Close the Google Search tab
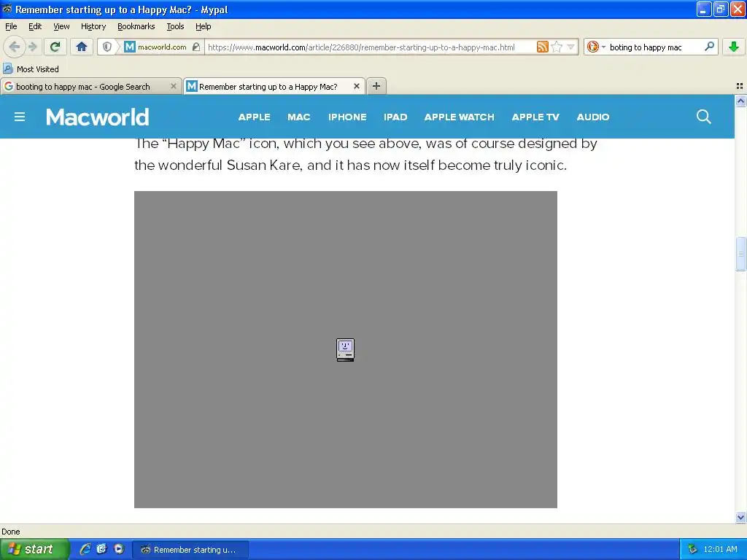The image size is (747, 560). [174, 86]
